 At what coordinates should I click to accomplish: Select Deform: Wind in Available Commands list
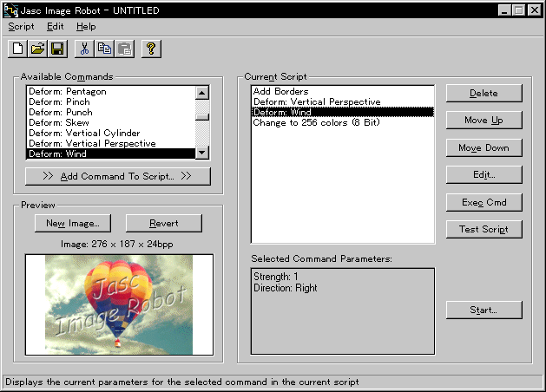click(x=111, y=154)
